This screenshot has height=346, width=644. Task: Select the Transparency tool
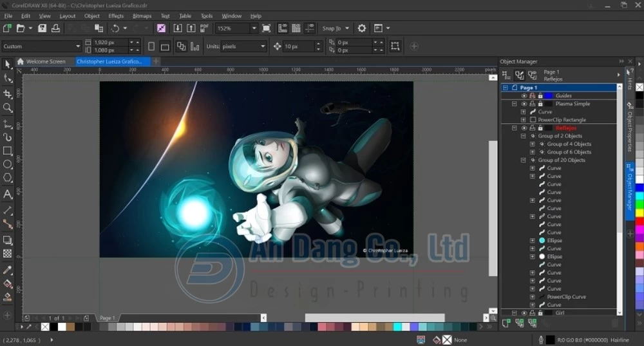(x=7, y=254)
